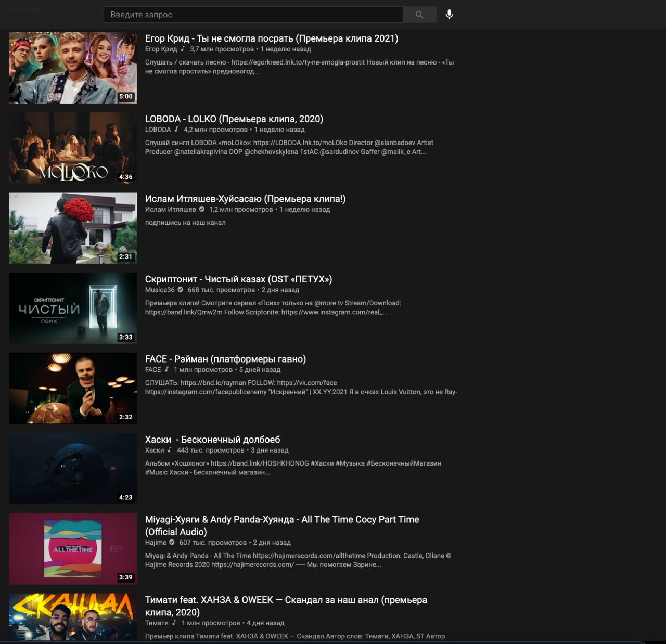666x644 pixels.
Task: Visit the Musica36 channel name
Action: (x=160, y=290)
